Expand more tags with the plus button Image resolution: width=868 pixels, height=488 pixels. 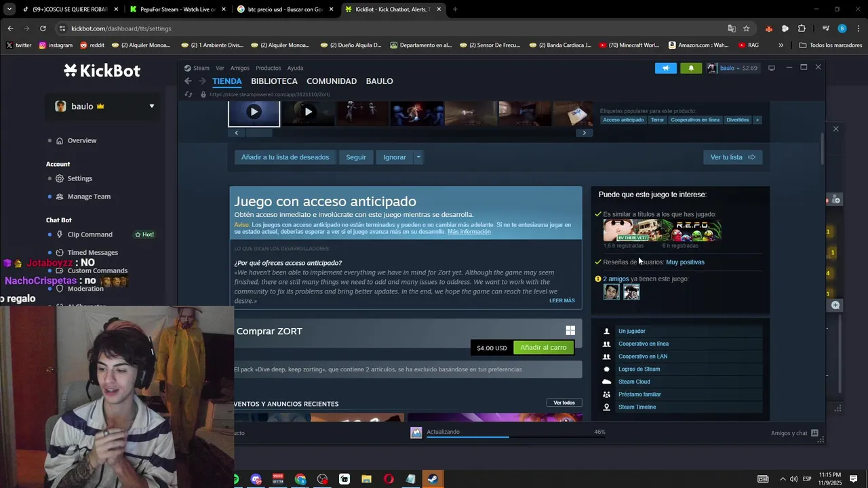[x=757, y=120]
